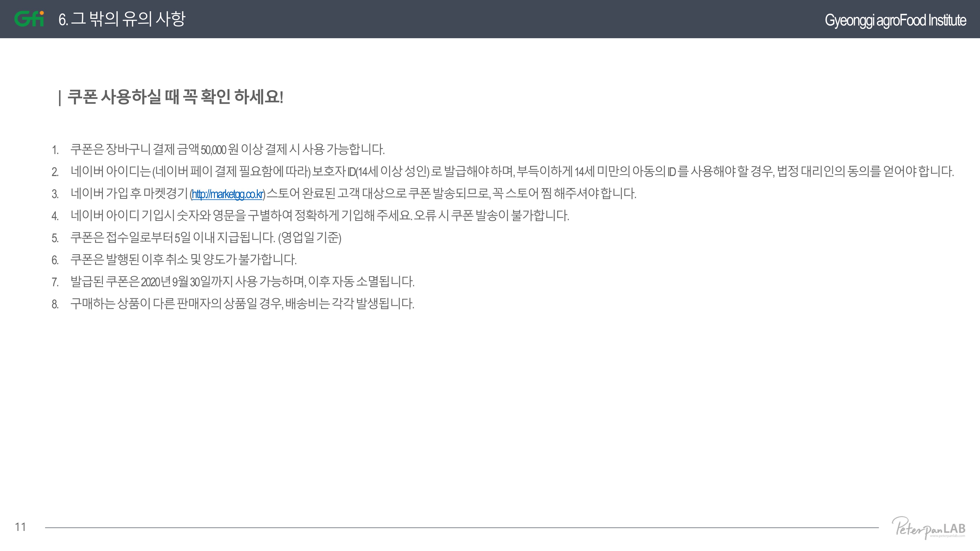
Task: Click the vertical bar before the heading
Action: (60, 98)
